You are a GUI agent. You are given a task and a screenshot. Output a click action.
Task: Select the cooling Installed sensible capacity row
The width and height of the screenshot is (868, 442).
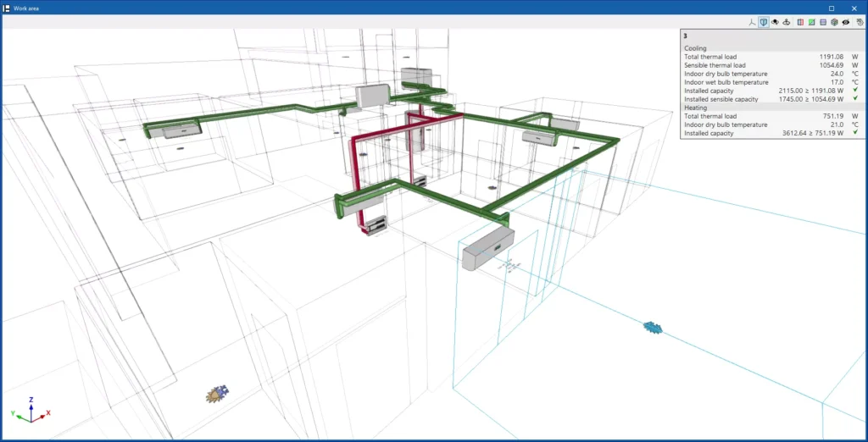tap(771, 99)
